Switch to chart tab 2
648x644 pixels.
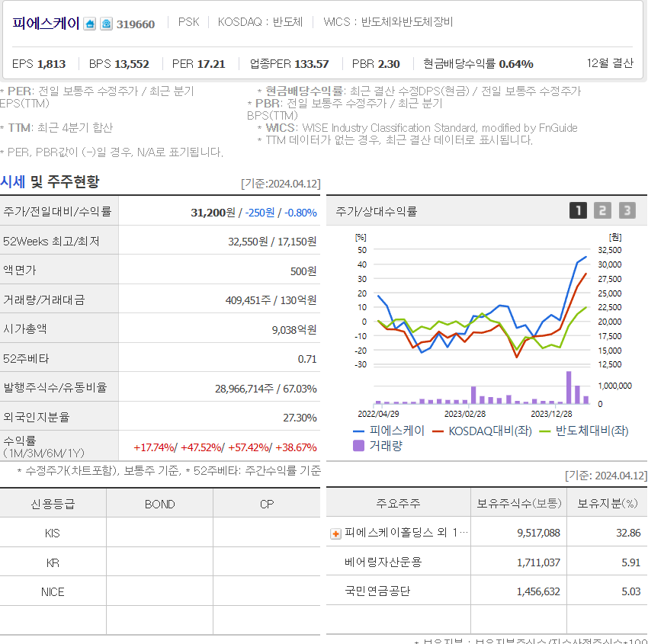[602, 210]
